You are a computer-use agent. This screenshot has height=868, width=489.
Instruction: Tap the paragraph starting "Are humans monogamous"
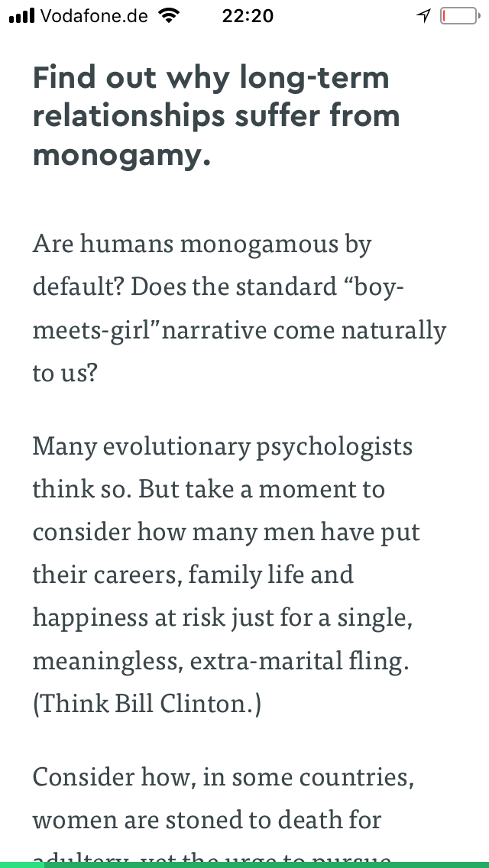[x=239, y=309]
